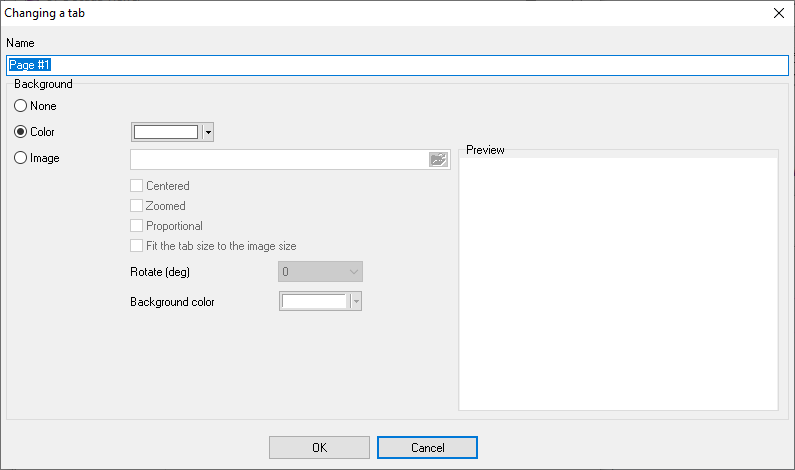The height and width of the screenshot is (470, 795).
Task: Select the None background radio button
Action: (x=20, y=105)
